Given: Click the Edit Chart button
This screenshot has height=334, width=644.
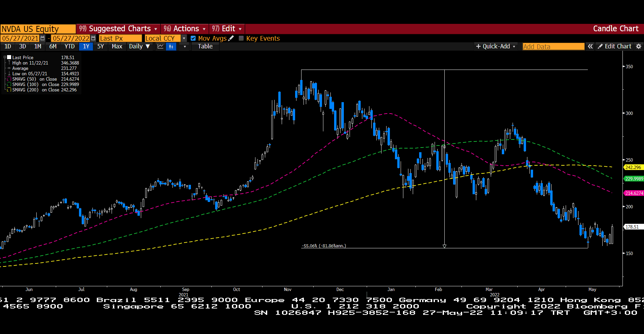Looking at the screenshot, I should point(614,46).
